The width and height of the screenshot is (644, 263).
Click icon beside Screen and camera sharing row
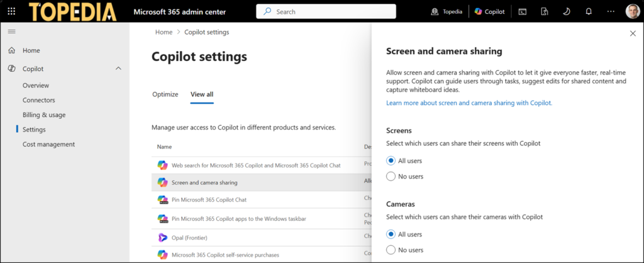(x=162, y=182)
